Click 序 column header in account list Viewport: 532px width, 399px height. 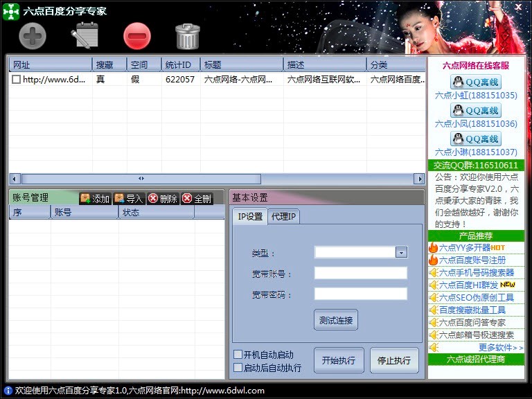click(30, 213)
